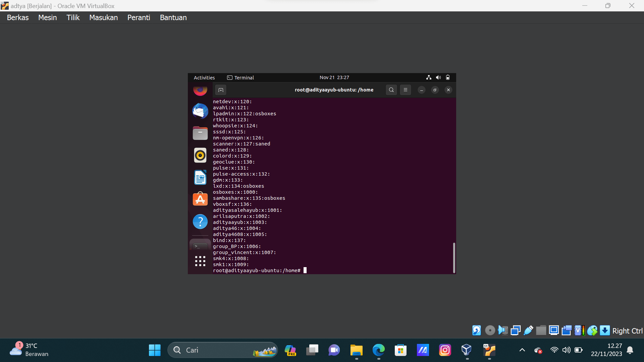Image resolution: width=644 pixels, height=362 pixels.
Task: Open File Explorer from Windows taskbar
Action: click(356, 350)
